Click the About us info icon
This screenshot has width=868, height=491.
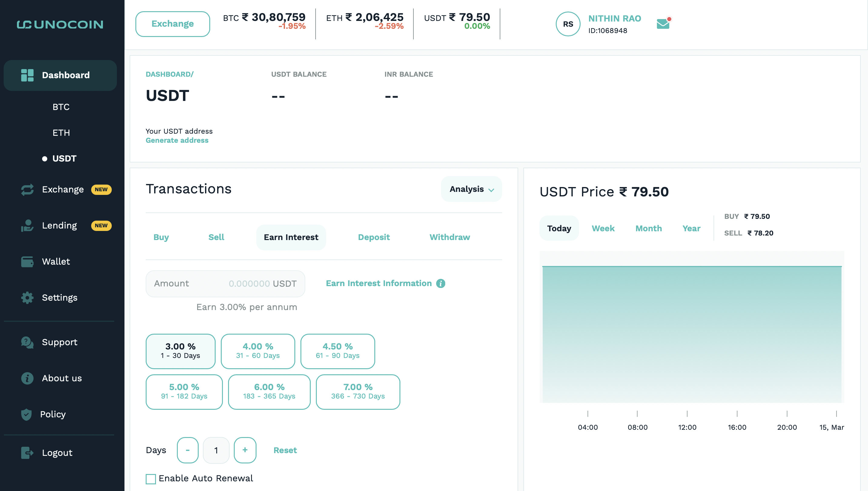[27, 378]
